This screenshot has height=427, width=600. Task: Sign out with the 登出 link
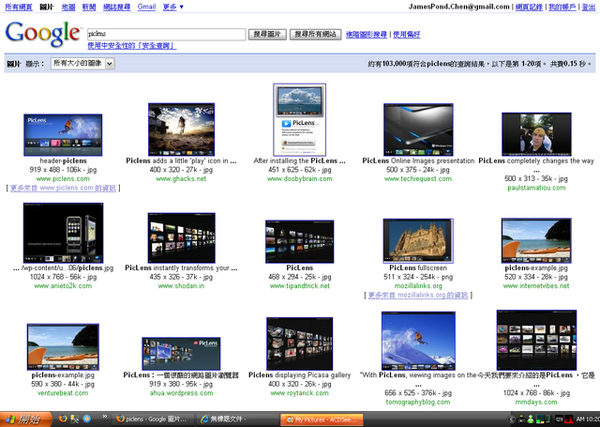[x=589, y=7]
